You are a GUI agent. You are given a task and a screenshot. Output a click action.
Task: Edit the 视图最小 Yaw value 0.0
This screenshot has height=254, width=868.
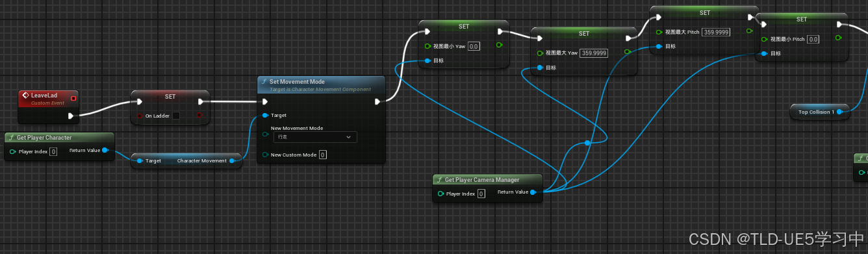474,46
